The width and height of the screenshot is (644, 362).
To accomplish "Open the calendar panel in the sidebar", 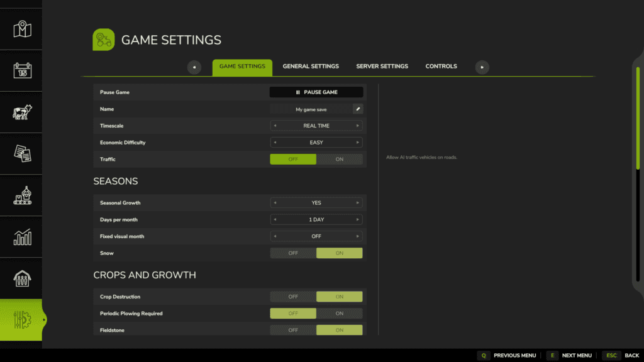I will (21, 70).
